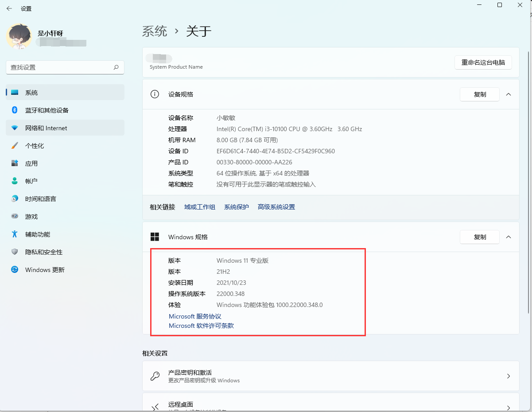Click the back arrow to return
The width and height of the screenshot is (532, 412).
point(9,8)
